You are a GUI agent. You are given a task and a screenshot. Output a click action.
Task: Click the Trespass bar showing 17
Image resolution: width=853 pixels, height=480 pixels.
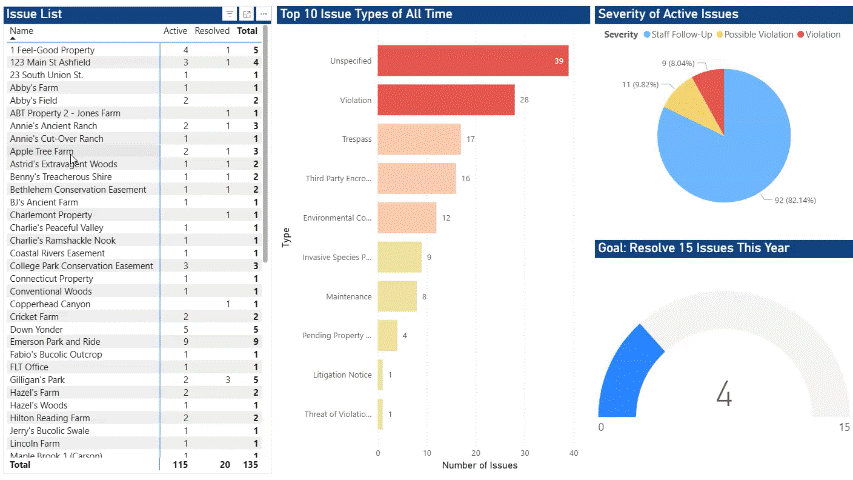(x=419, y=139)
